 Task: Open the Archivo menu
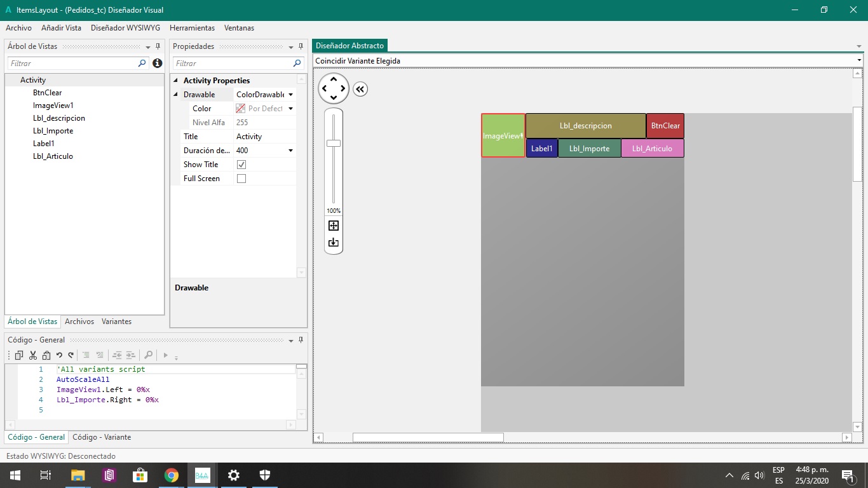[x=18, y=28]
